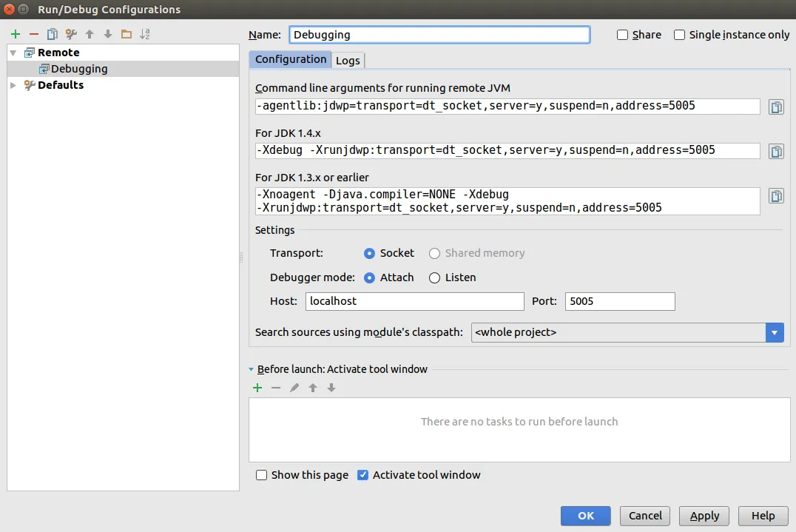Copy the JDK 1.4.x arguments
The height and width of the screenshot is (532, 796).
click(776, 151)
